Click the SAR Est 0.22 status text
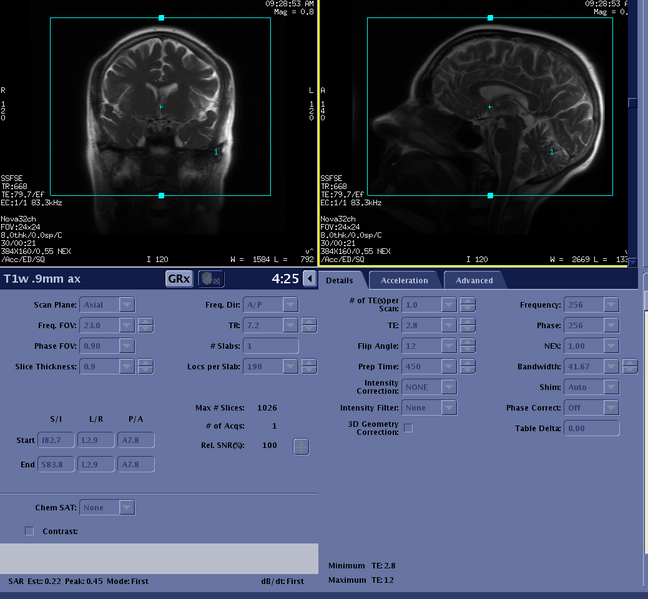 [x=34, y=581]
